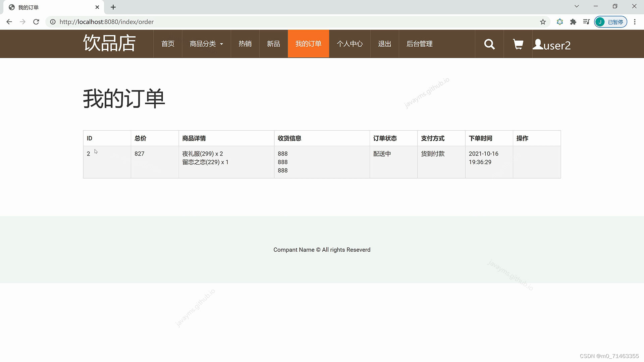Expand the 商品分类 dropdown menu

(x=206, y=44)
